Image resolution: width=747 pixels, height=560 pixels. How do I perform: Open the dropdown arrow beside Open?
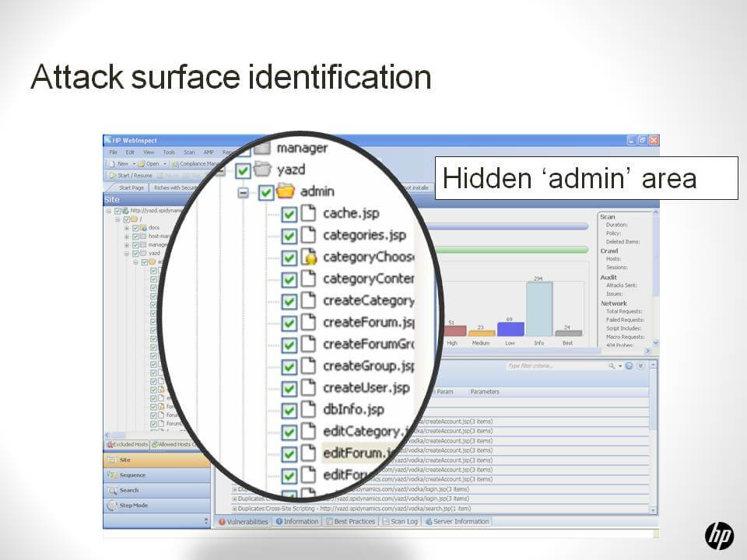coord(165,164)
